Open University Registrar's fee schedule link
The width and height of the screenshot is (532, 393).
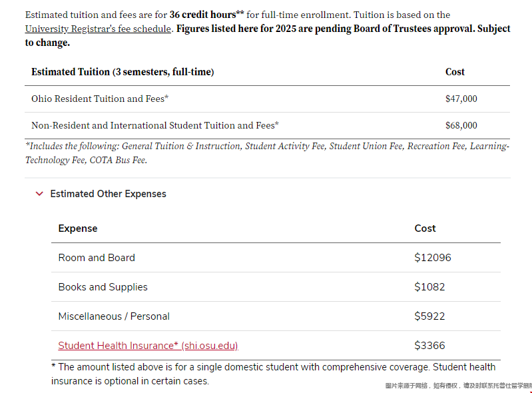pos(98,29)
